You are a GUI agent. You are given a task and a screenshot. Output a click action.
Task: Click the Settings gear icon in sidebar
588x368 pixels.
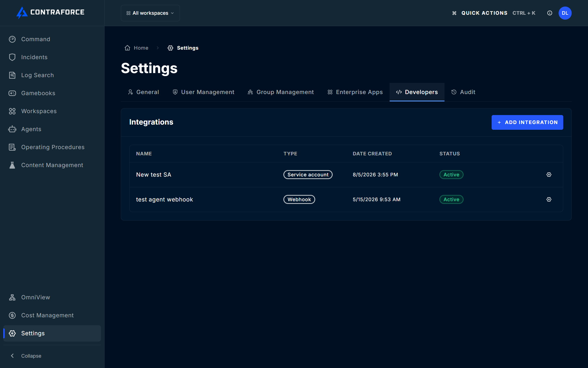[x=12, y=333]
